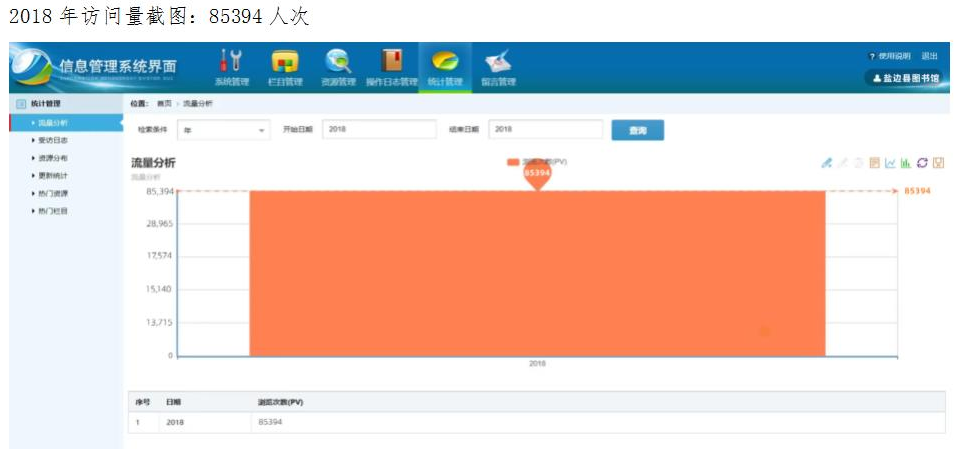
Task: Click the 2018 x-axis label
Action: (537, 364)
